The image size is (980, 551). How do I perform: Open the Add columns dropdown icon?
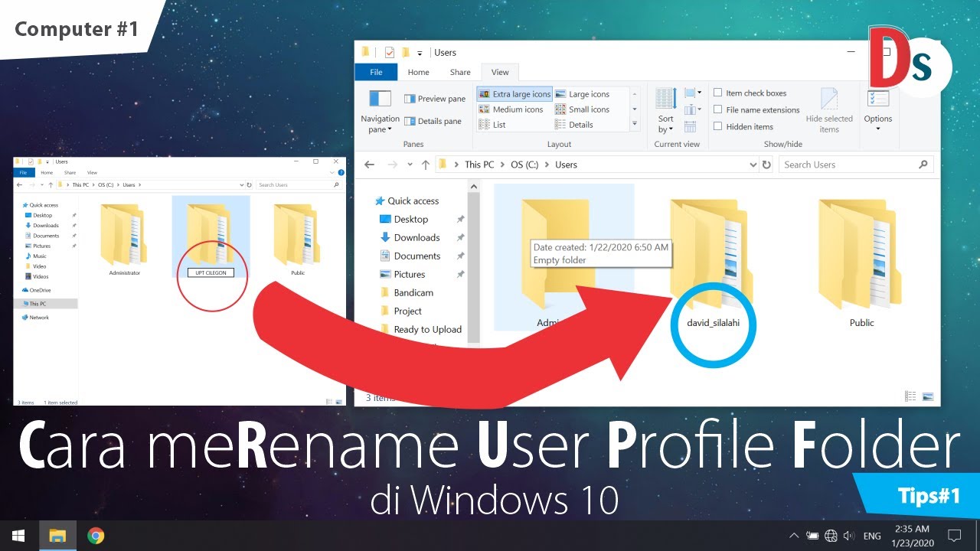692,110
